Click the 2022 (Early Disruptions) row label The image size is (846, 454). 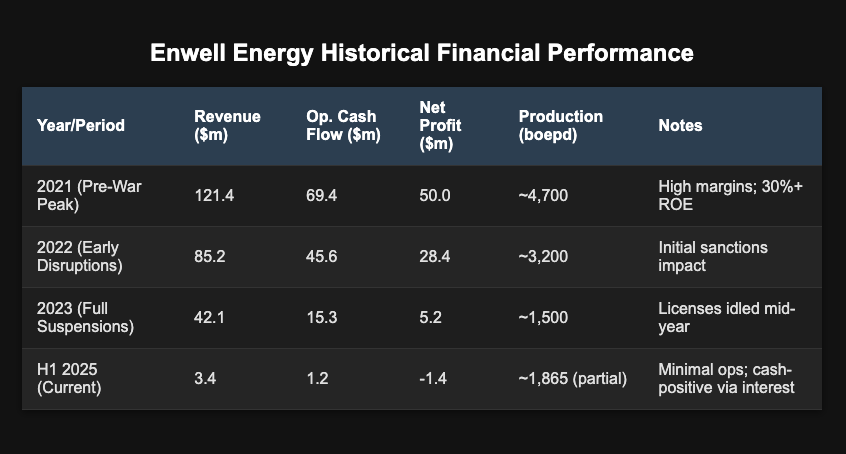80,256
